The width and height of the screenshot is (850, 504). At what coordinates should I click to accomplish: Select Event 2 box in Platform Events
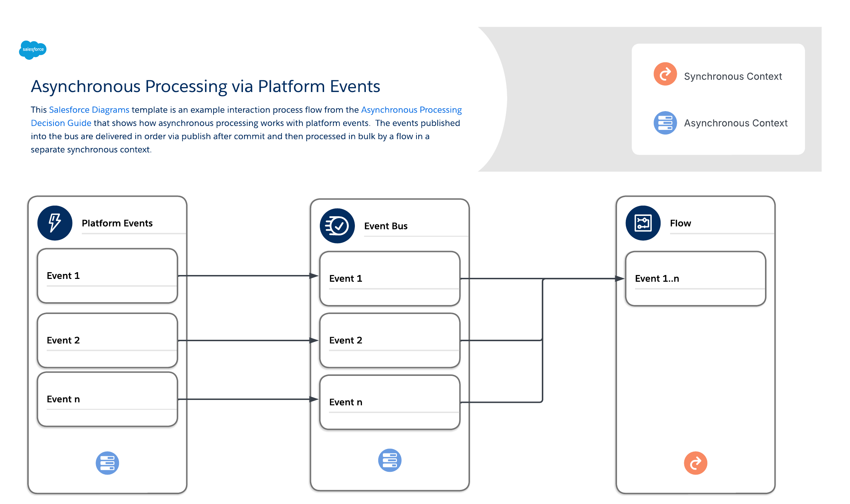tap(107, 340)
